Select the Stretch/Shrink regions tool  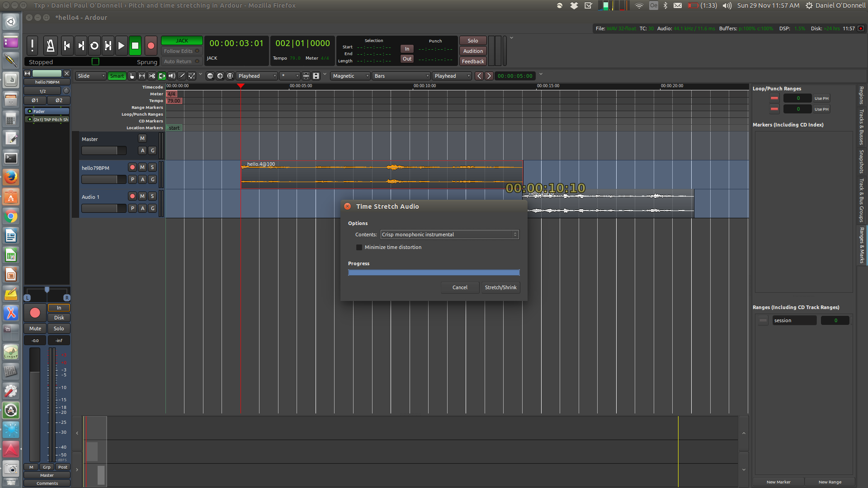[x=162, y=76]
